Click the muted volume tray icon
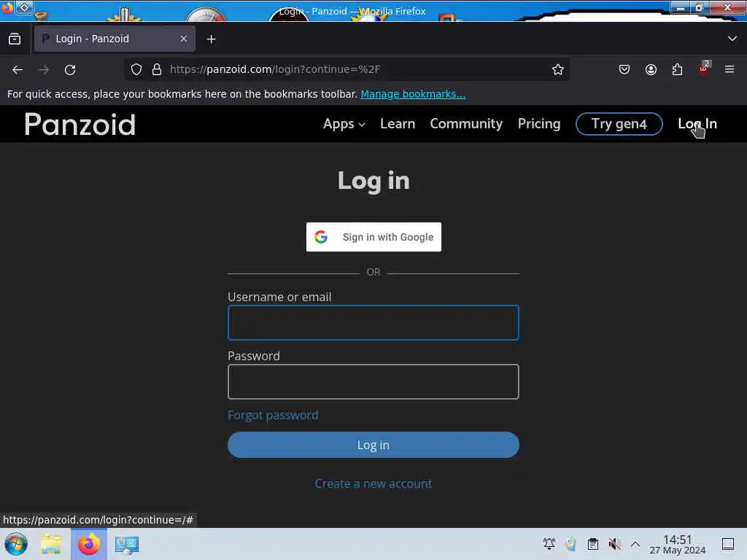 pyautogui.click(x=614, y=544)
